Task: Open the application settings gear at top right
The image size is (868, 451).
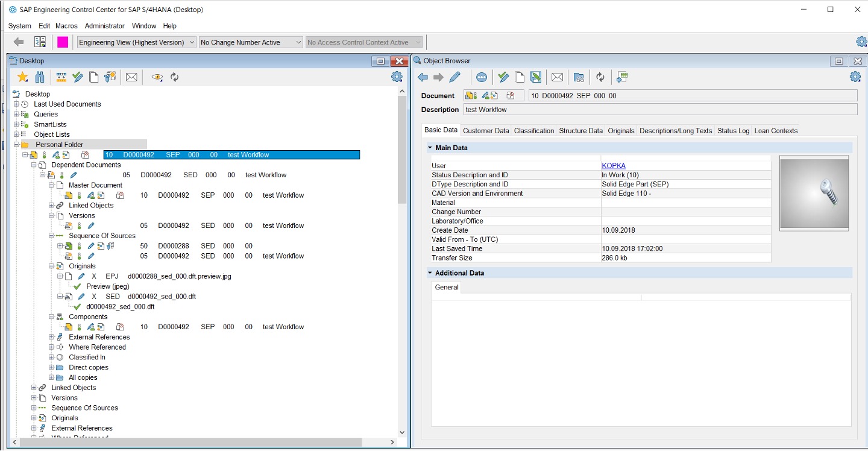Action: (x=861, y=42)
